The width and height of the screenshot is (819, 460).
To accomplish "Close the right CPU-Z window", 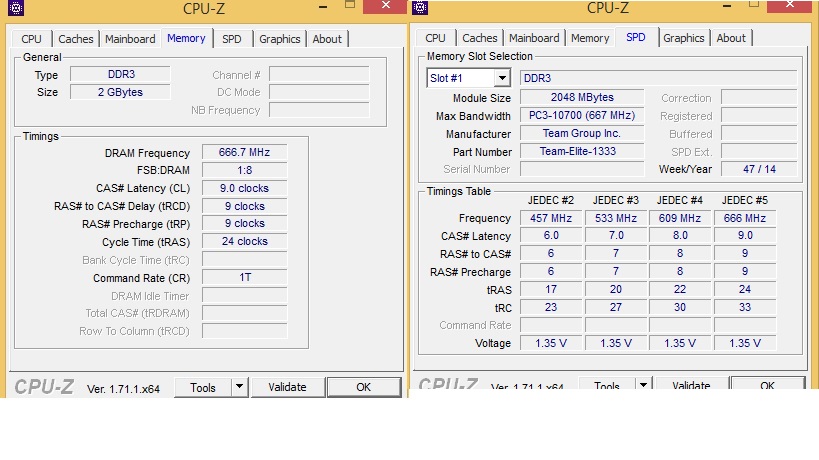I will (x=789, y=6).
